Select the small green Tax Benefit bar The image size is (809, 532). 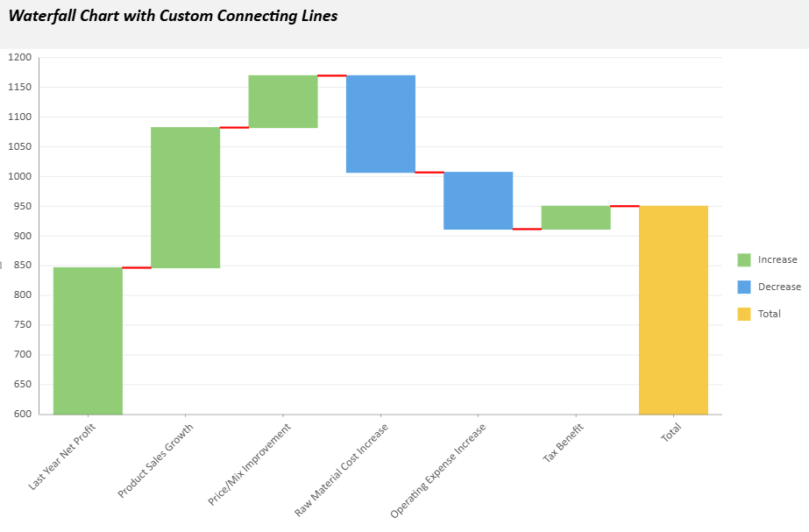coord(575,217)
